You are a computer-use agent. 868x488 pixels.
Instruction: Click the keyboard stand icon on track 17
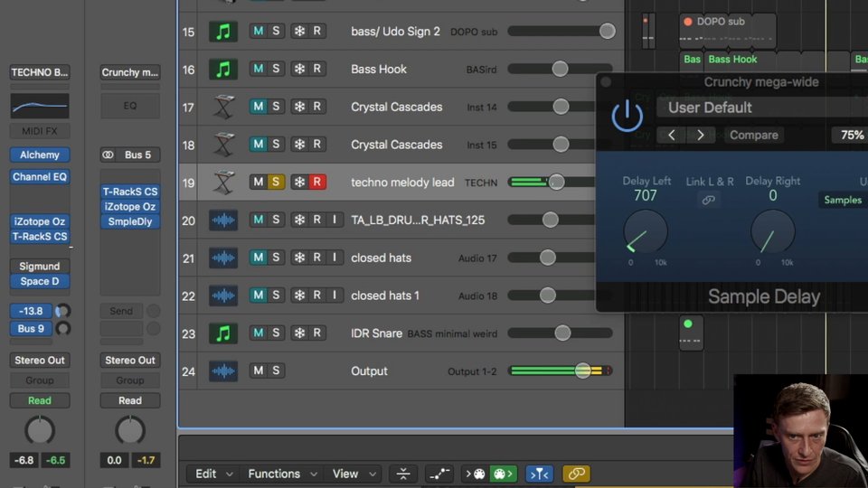(x=223, y=107)
